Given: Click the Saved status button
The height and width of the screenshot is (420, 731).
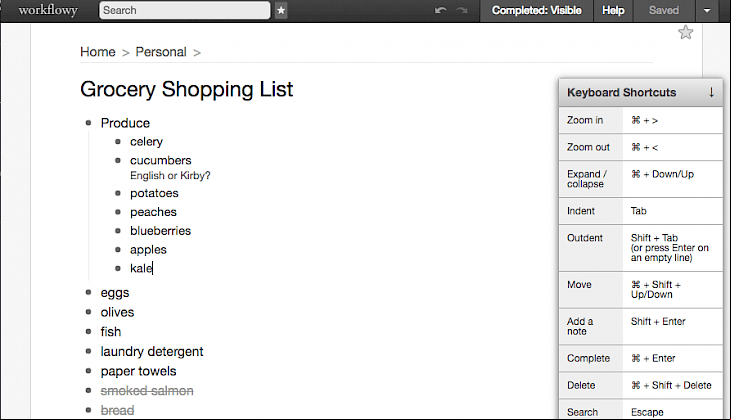Looking at the screenshot, I should 663,10.
